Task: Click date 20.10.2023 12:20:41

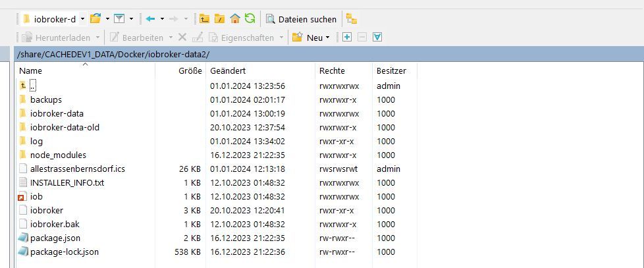Action: (x=248, y=211)
